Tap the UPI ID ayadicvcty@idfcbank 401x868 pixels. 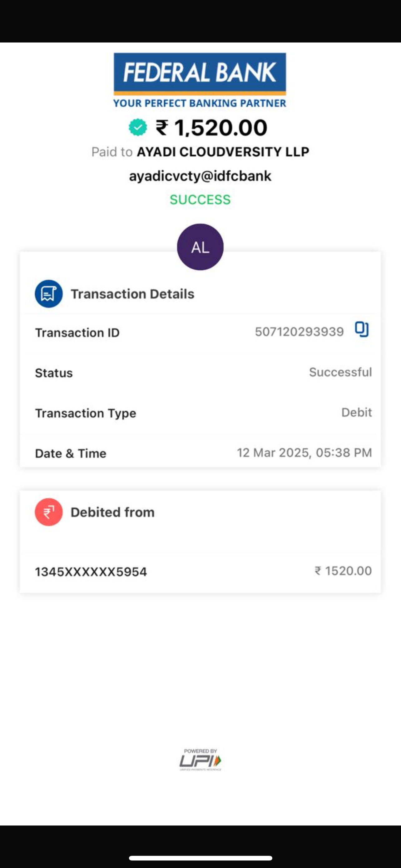coord(200,176)
